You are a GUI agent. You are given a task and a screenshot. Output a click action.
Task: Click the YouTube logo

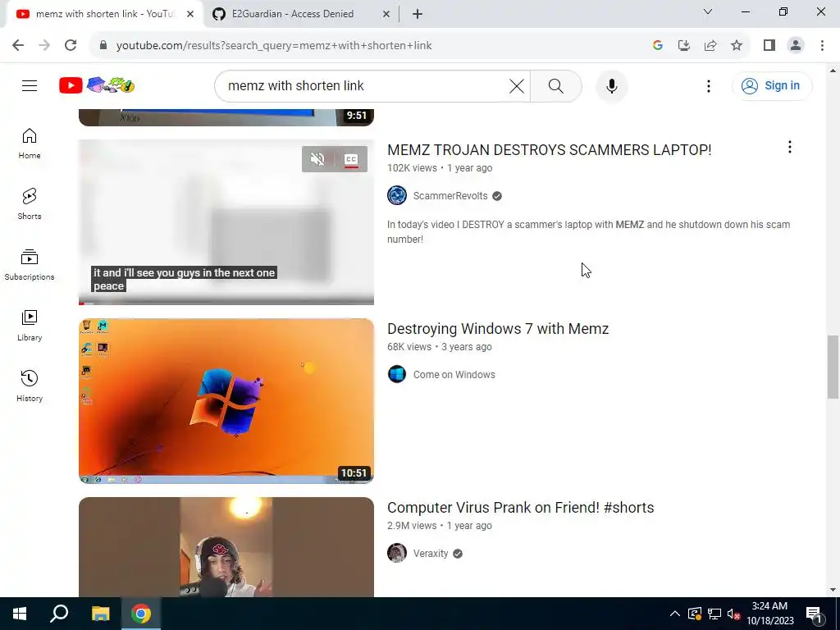97,85
